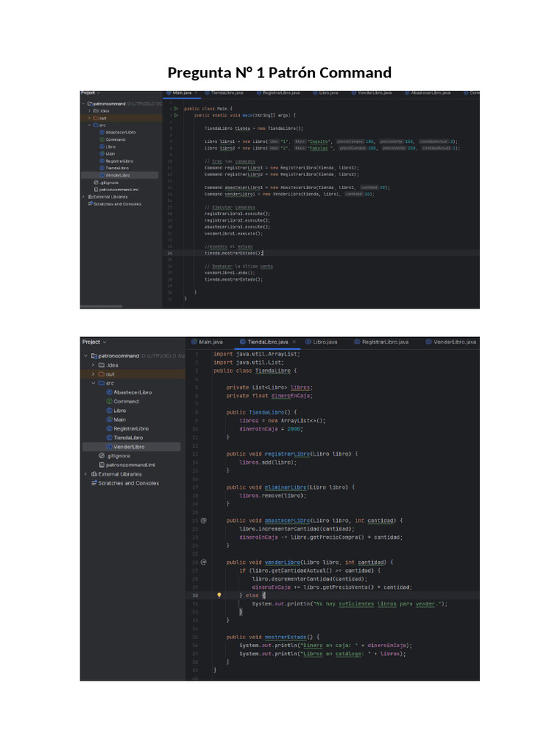Screen dimensions: 560x747
Task: Click the run gutter arrow beside class Main
Action: click(x=176, y=109)
